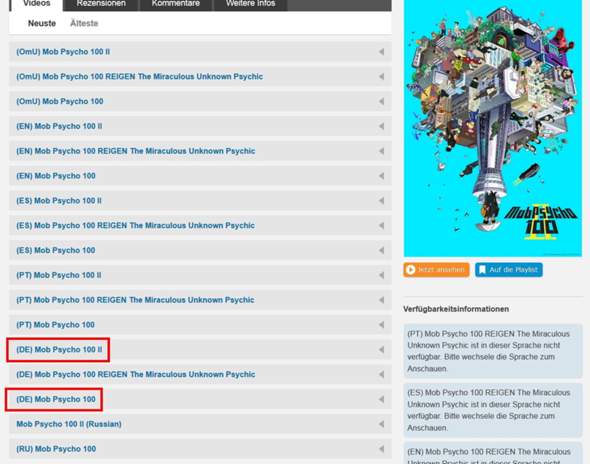Open (ES) Mob Psycho 100 II link
The height and width of the screenshot is (464, 590).
click(59, 201)
